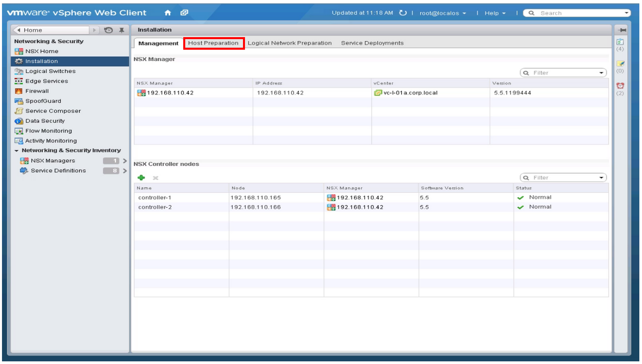
Task: Open Data Security
Action: coord(45,121)
